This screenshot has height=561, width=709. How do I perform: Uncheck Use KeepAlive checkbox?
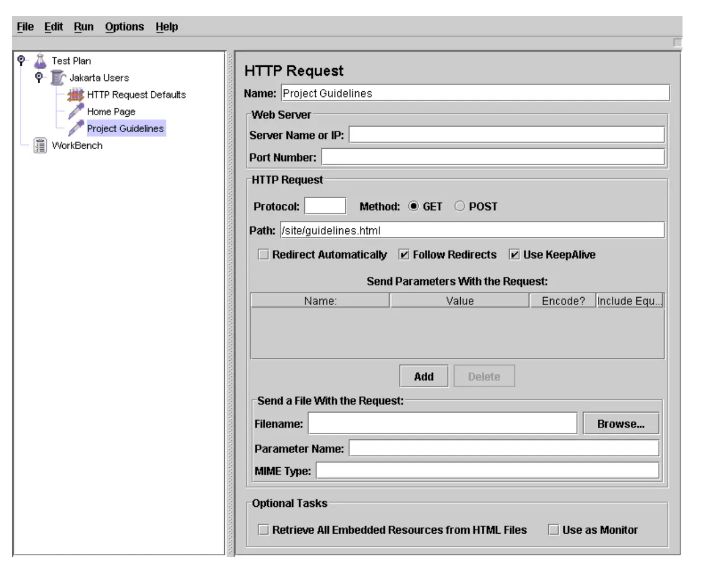click(x=514, y=255)
